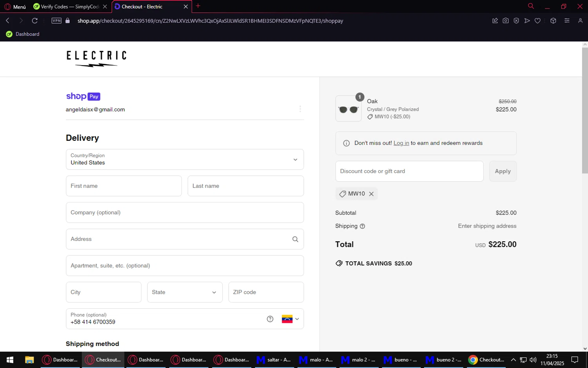Show hidden system tray icons
Viewport: 588px width, 368px height.
[x=513, y=360]
